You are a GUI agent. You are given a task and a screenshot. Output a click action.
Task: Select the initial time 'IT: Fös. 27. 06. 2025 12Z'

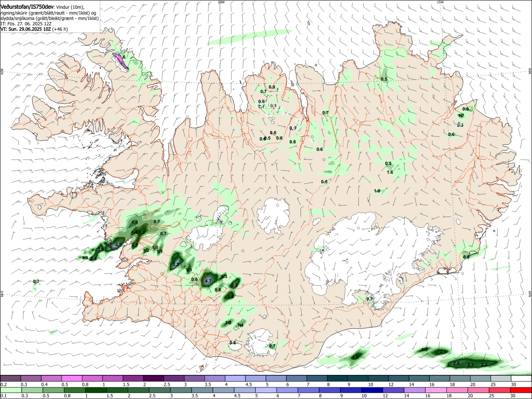pyautogui.click(x=25, y=24)
